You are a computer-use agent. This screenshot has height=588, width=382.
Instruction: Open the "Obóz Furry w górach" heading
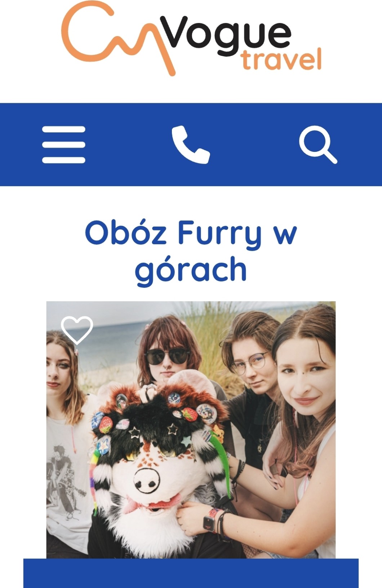pyautogui.click(x=191, y=251)
